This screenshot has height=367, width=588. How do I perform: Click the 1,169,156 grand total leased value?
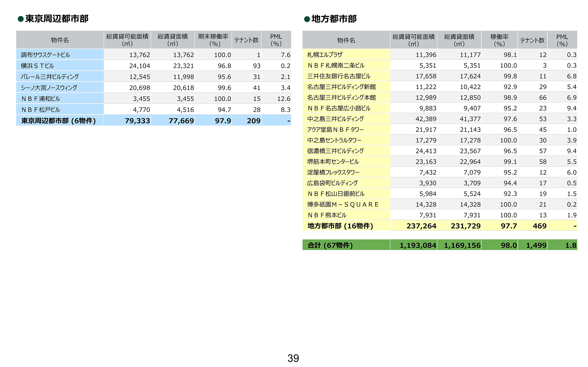[x=462, y=245]
